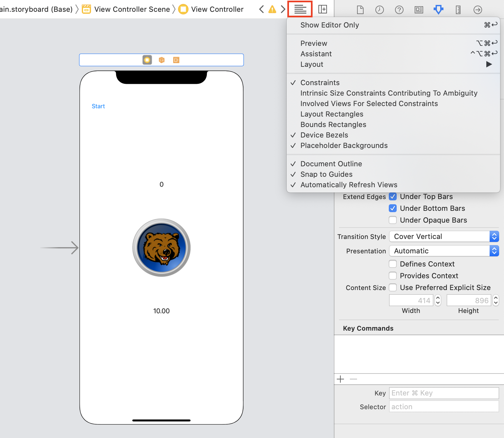Viewport: 504px width, 438px height.
Task: Click the Height stepper
Action: pyautogui.click(x=495, y=300)
